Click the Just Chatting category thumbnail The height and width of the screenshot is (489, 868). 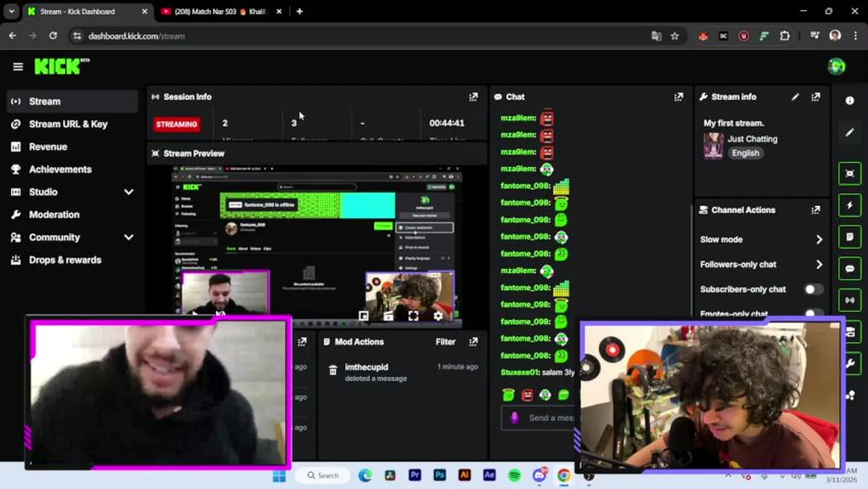(x=713, y=145)
